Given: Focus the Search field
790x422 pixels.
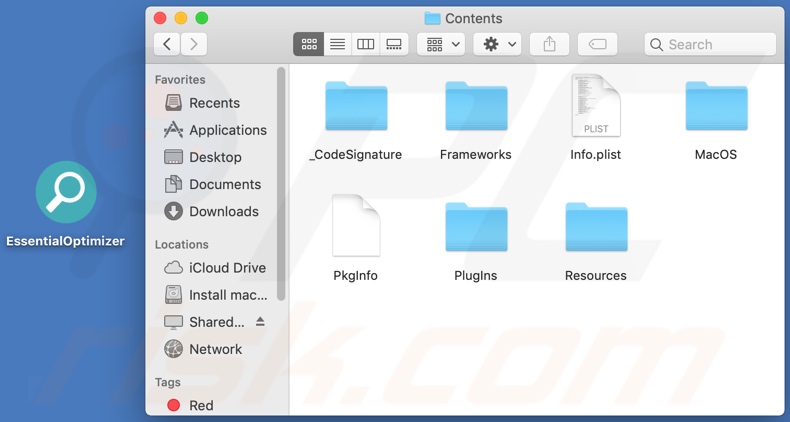Looking at the screenshot, I should pos(710,44).
